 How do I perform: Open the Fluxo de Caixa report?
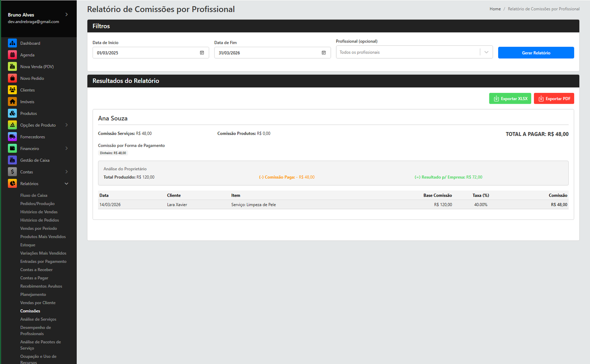point(34,195)
